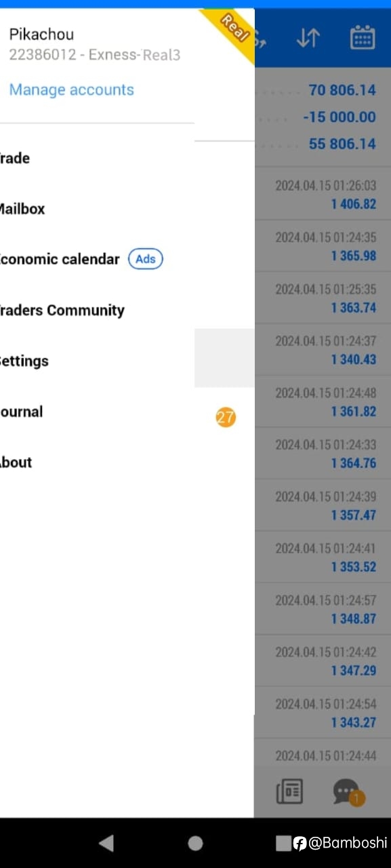
Task: Open Economic calendar menu entry
Action: [x=97, y=259]
